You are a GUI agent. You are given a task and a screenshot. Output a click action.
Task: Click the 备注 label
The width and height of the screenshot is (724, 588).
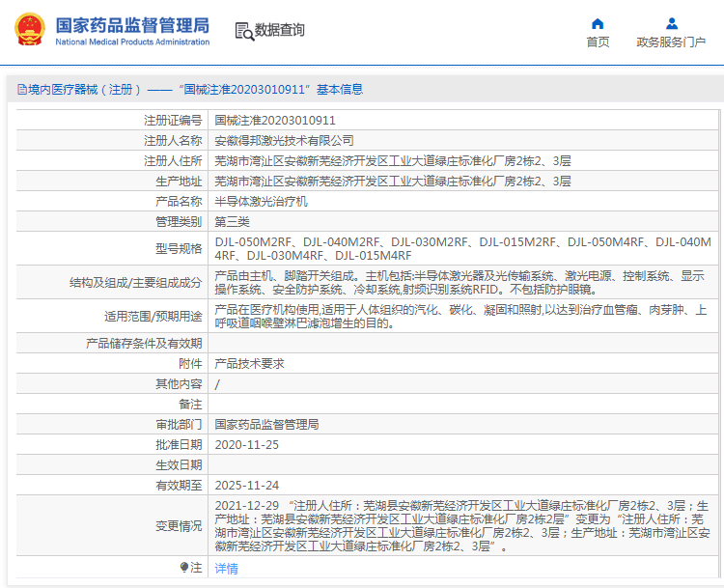coord(190,405)
